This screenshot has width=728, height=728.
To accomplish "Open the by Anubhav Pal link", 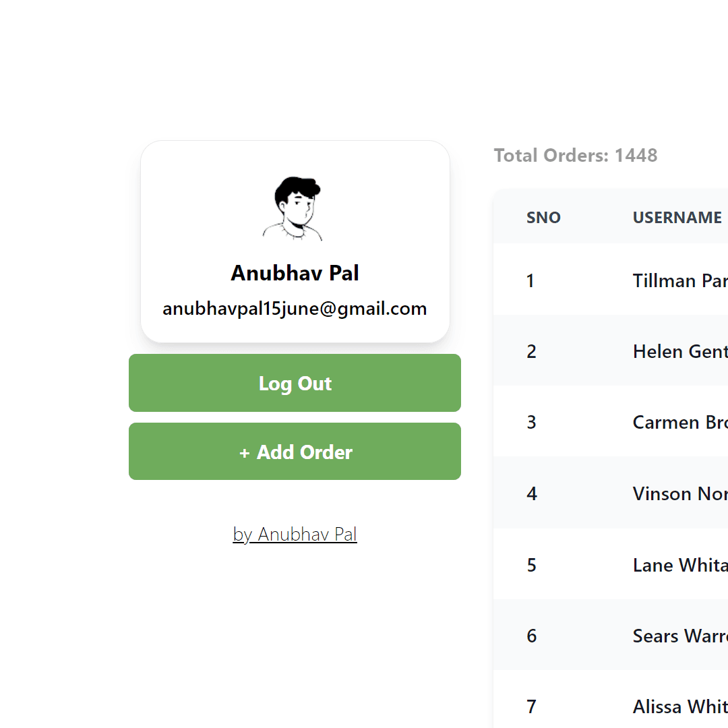I will coord(295,535).
